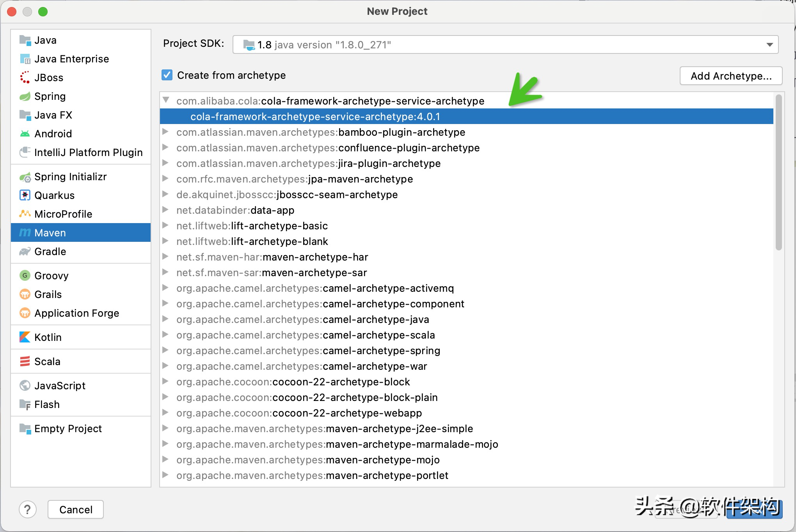Click the Maven 'm' icon
The height and width of the screenshot is (532, 796).
(x=25, y=233)
